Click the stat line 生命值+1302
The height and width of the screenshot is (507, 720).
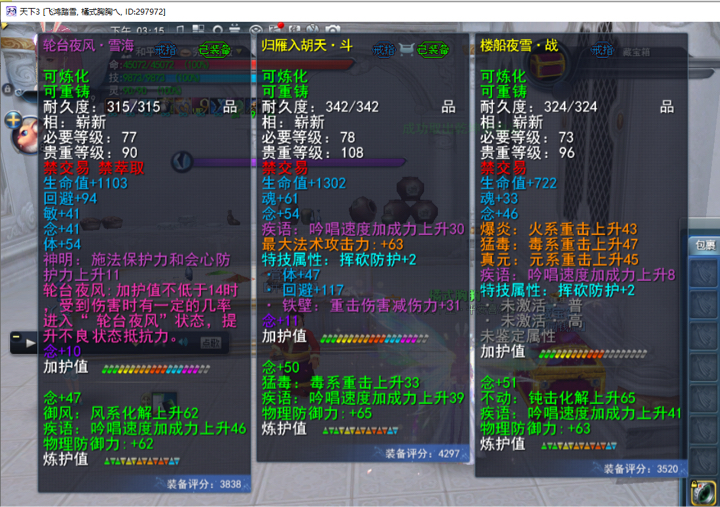304,183
